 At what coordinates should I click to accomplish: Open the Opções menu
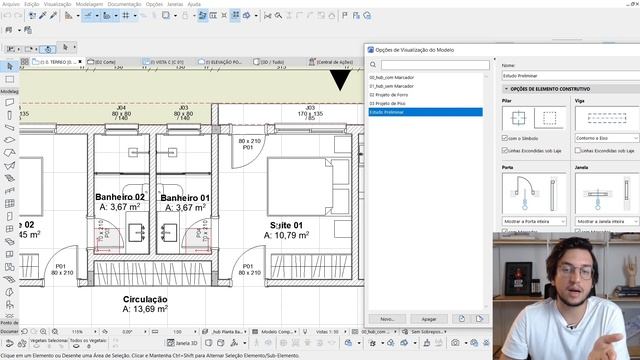(x=154, y=4)
